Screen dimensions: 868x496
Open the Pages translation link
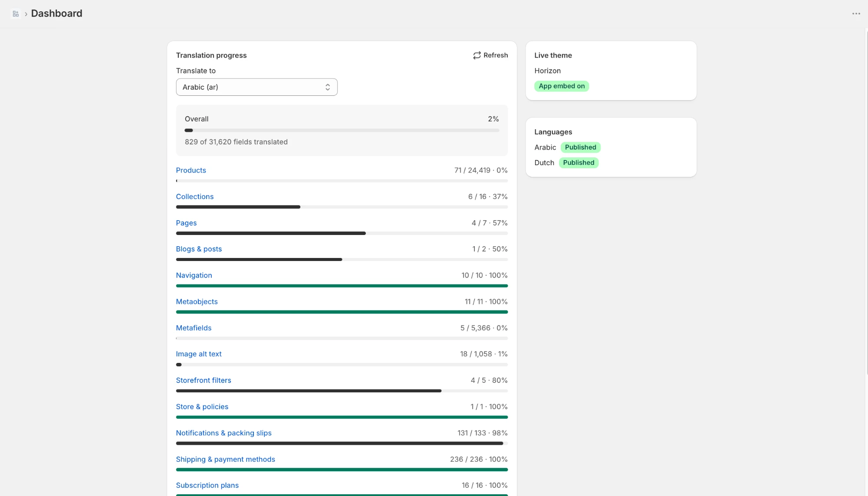click(x=186, y=223)
